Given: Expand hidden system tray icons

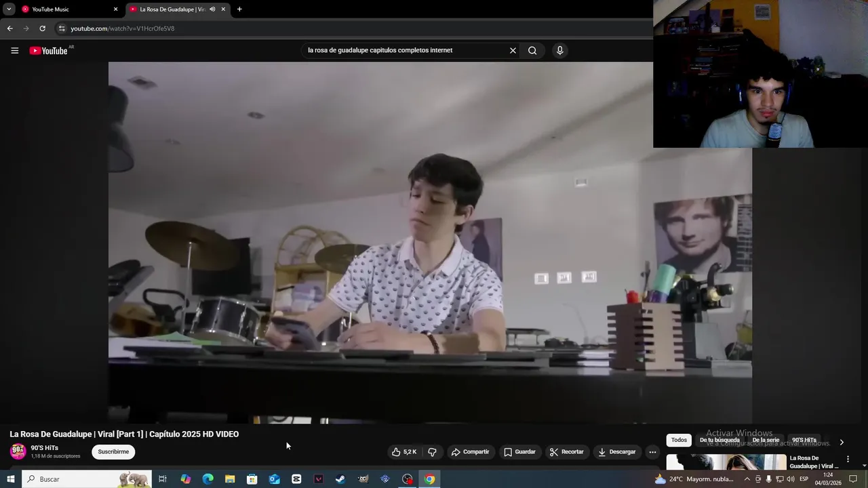Looking at the screenshot, I should pyautogui.click(x=747, y=479).
